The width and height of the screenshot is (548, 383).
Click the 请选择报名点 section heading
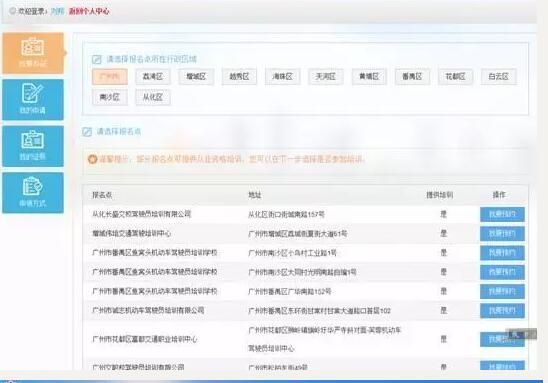pyautogui.click(x=119, y=132)
